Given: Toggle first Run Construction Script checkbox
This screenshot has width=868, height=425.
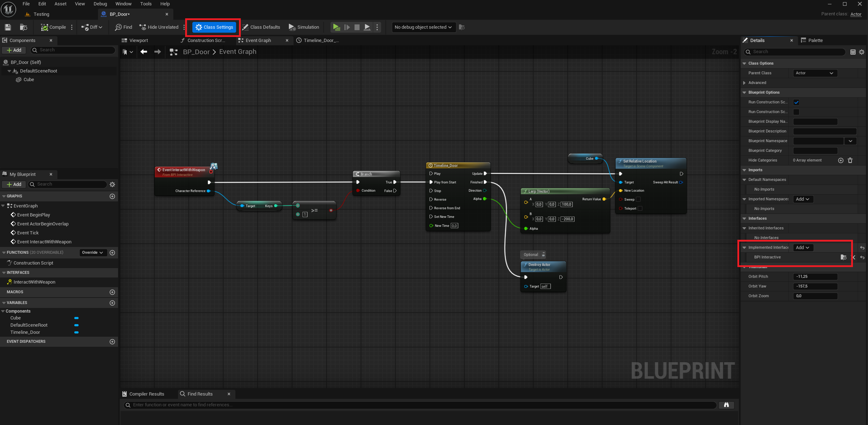Looking at the screenshot, I should [796, 102].
